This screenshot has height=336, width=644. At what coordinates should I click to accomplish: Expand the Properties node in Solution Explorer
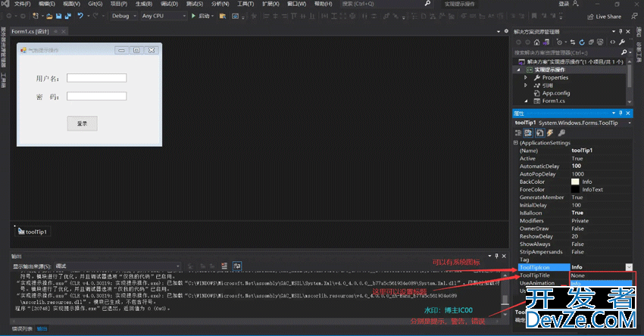[x=526, y=77]
